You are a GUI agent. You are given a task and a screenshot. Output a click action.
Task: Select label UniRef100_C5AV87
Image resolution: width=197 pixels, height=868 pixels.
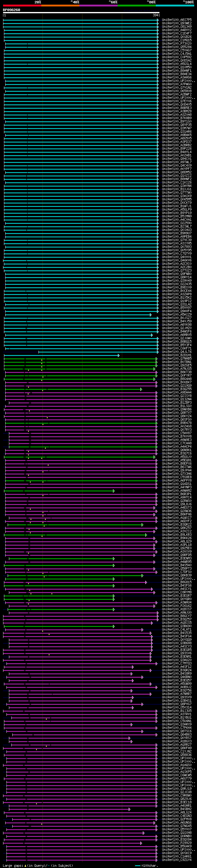coord(177,433)
